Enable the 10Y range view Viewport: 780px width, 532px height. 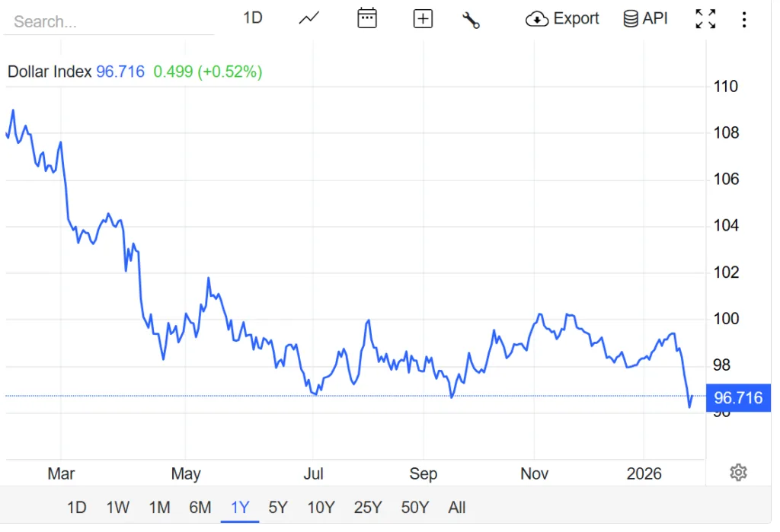tap(321, 507)
